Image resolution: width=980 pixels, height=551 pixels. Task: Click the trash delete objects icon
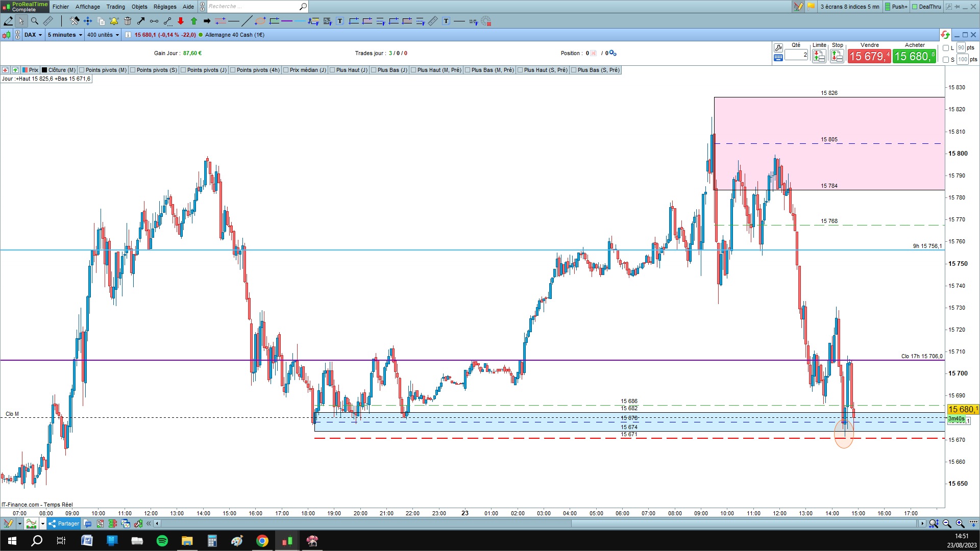click(128, 21)
